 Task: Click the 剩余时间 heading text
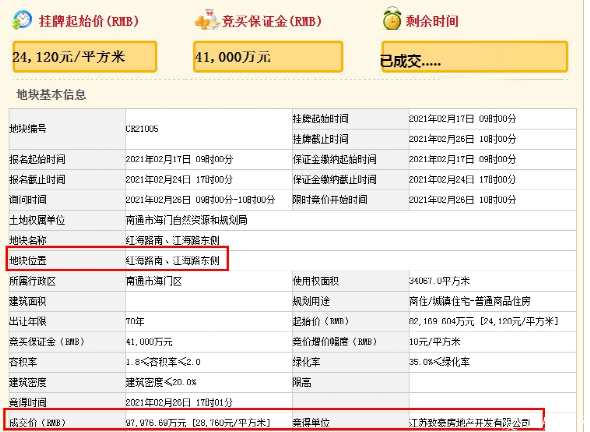click(432, 21)
